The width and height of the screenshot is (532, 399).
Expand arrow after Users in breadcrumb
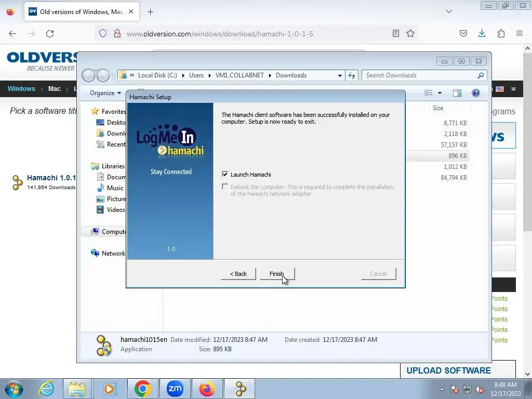click(210, 75)
